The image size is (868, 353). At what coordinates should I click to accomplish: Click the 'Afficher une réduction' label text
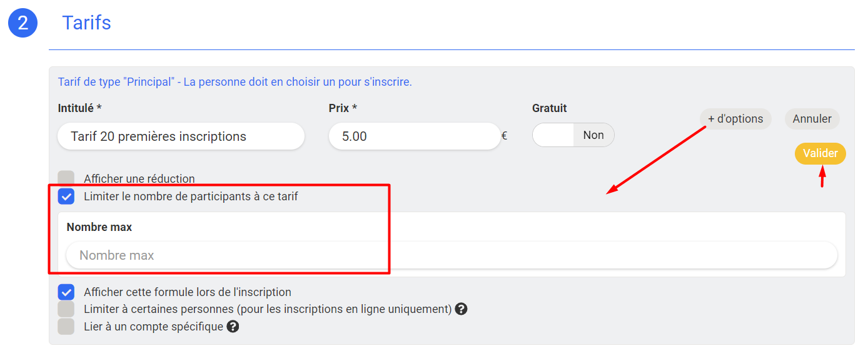point(139,179)
